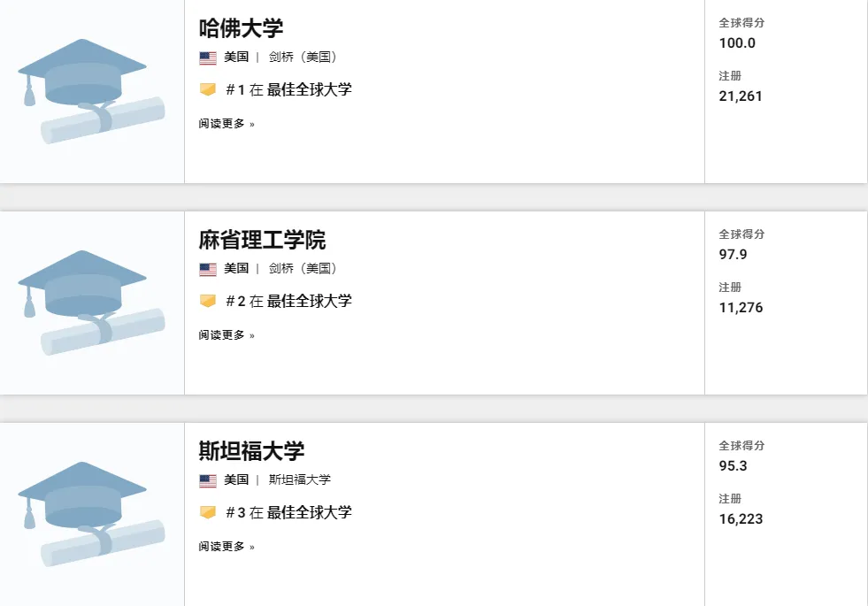Open 阅读更多 for Stanford University
The width and height of the screenshot is (868, 606).
point(227,546)
